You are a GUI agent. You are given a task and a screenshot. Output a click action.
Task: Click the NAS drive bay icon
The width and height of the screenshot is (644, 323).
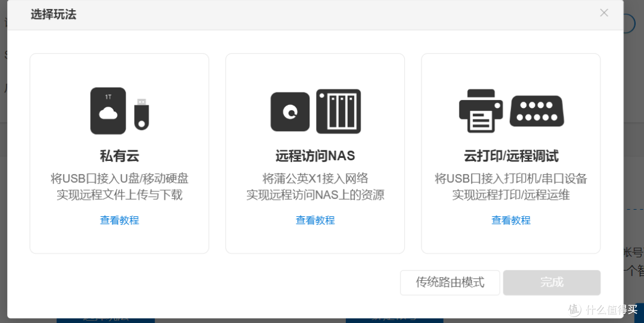339,111
